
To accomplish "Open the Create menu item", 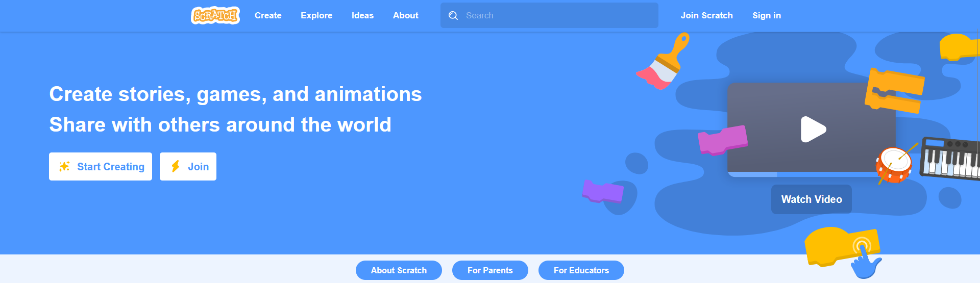I will click(268, 15).
